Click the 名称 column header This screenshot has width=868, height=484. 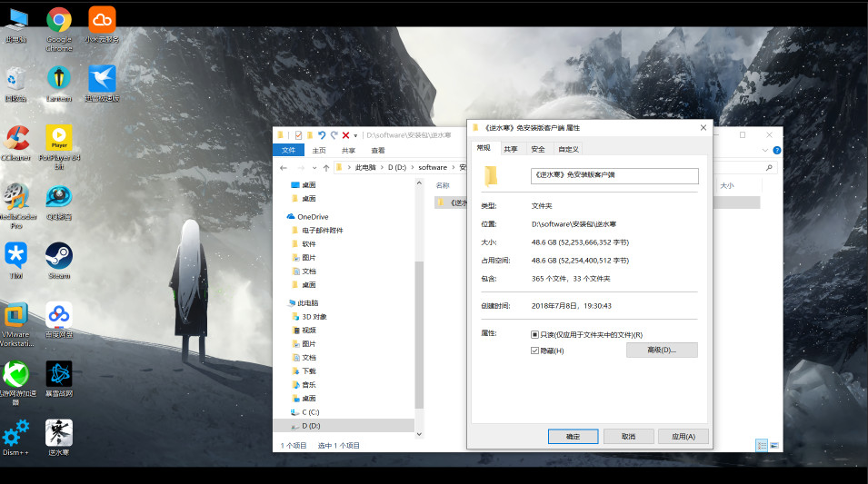pyautogui.click(x=443, y=186)
